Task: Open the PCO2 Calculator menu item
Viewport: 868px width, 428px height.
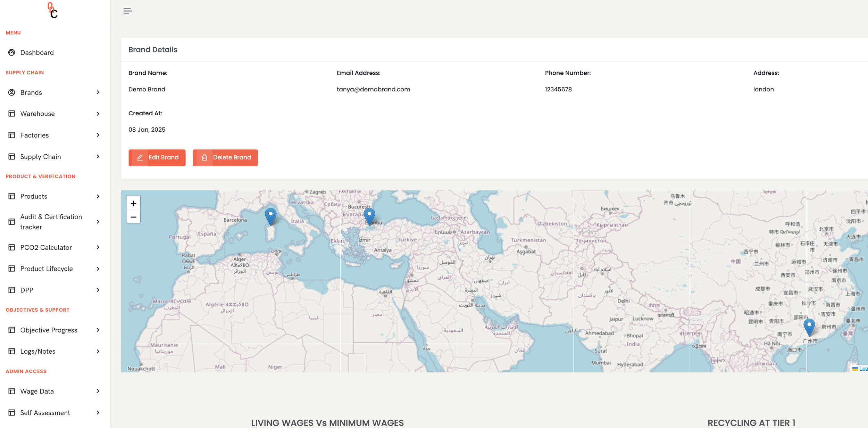Action: pos(46,247)
